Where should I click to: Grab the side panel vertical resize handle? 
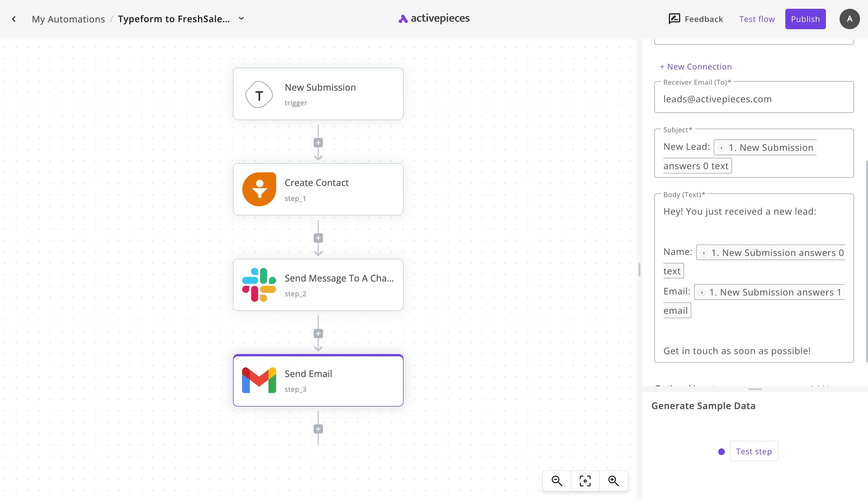639,270
